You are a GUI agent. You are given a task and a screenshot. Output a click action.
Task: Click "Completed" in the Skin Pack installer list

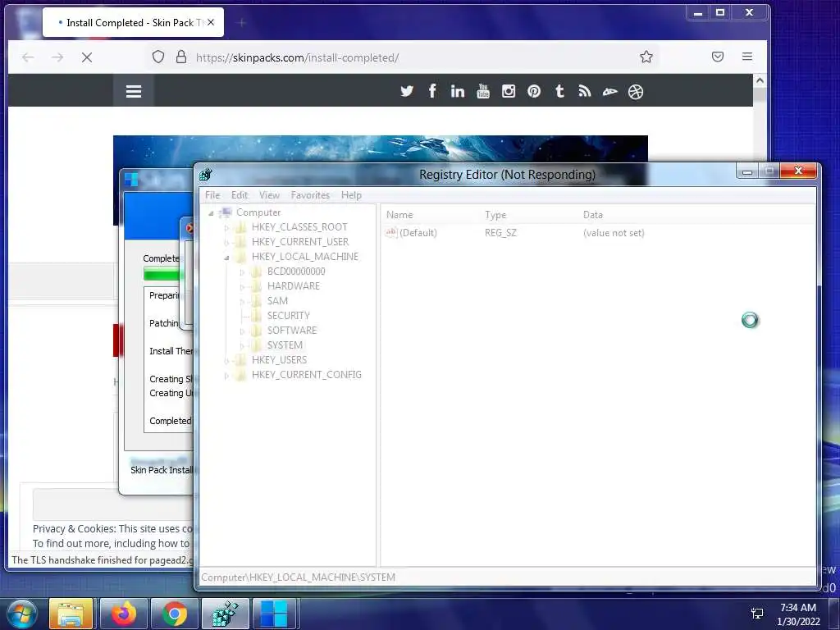coord(171,421)
